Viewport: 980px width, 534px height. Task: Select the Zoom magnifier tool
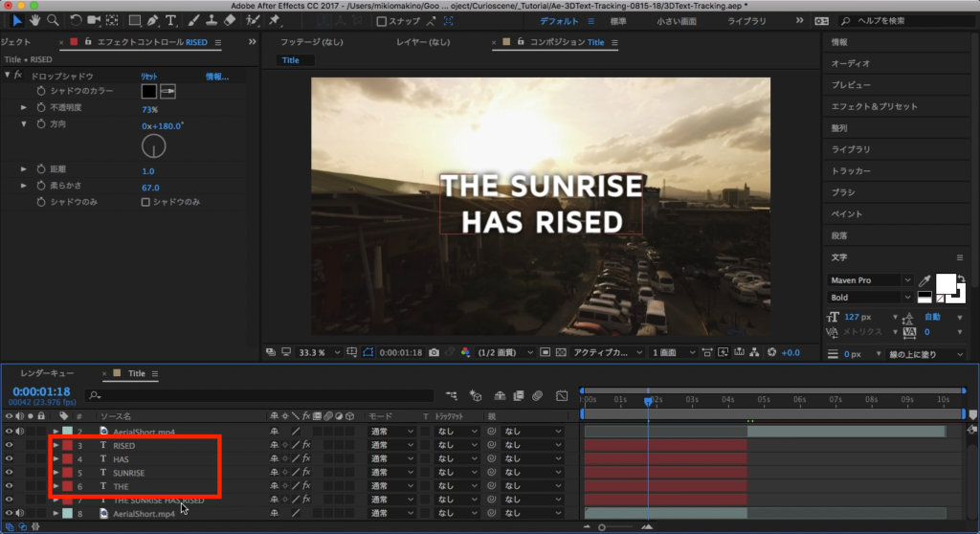click(x=54, y=20)
